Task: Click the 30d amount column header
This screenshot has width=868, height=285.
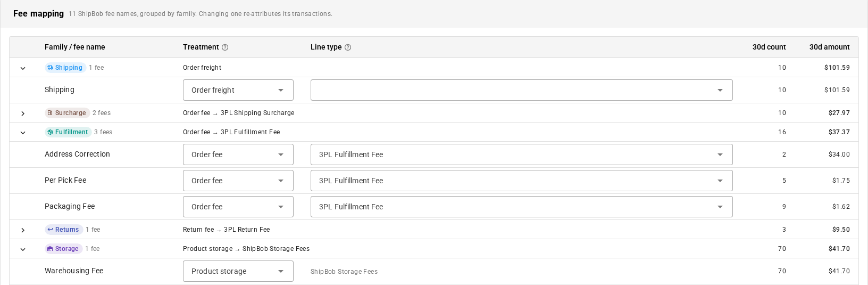Action: point(830,47)
